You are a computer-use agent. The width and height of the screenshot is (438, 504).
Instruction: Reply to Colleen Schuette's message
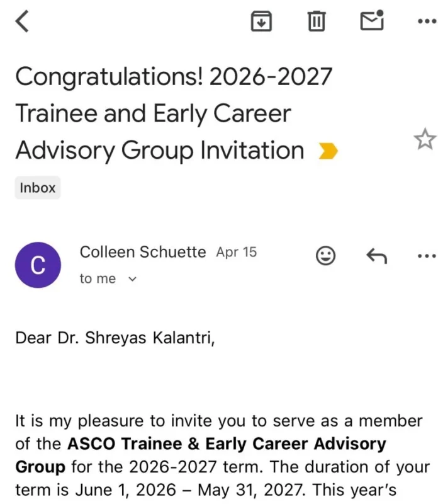tap(377, 256)
